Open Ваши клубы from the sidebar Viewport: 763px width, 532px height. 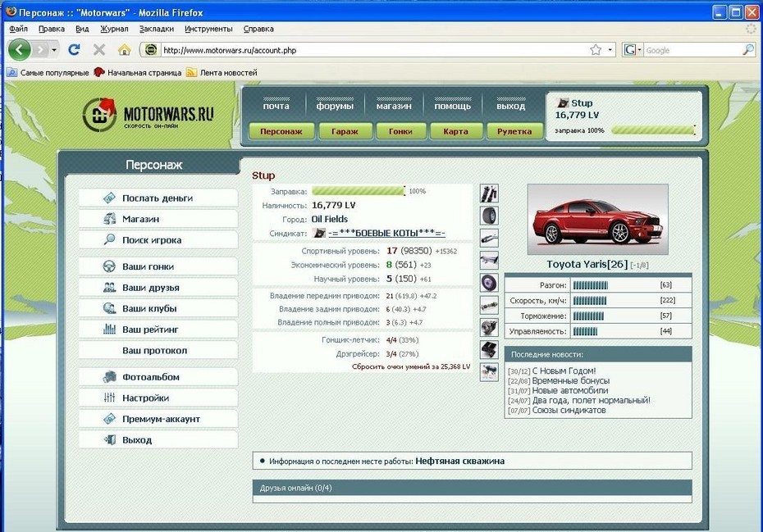pos(158,308)
